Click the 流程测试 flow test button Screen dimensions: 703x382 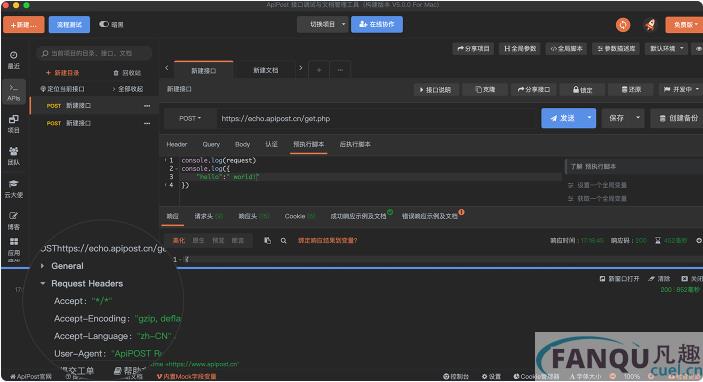pos(69,25)
